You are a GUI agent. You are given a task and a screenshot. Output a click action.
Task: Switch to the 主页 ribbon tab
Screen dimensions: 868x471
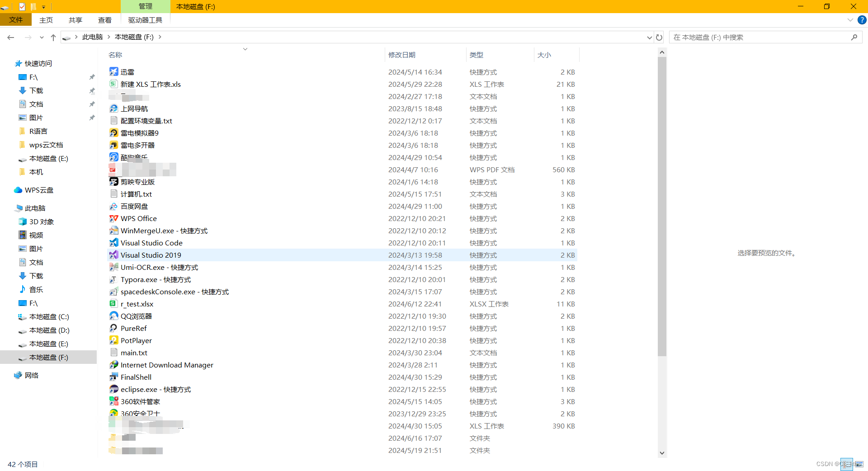46,20
